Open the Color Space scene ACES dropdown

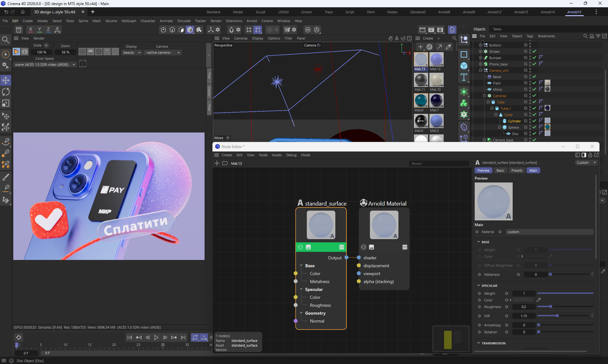[x=45, y=65]
